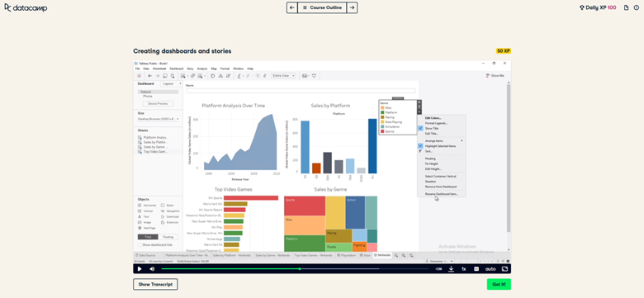Click the Show Transcript button

[155, 285]
